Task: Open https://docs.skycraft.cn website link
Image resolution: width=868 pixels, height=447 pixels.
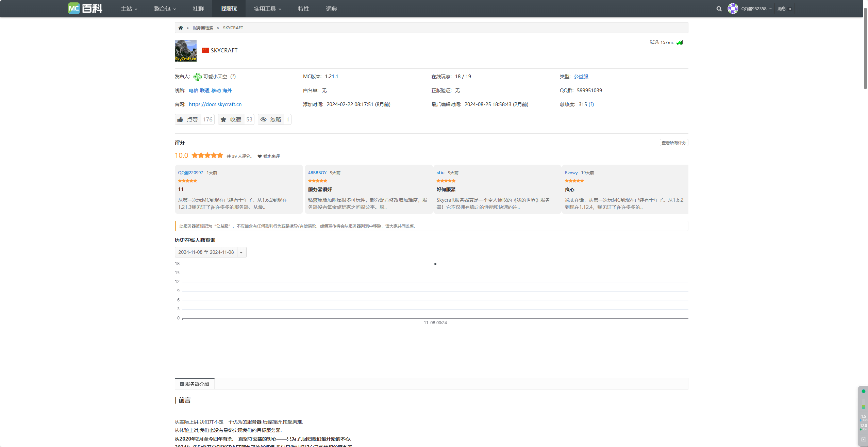Action: coord(215,104)
